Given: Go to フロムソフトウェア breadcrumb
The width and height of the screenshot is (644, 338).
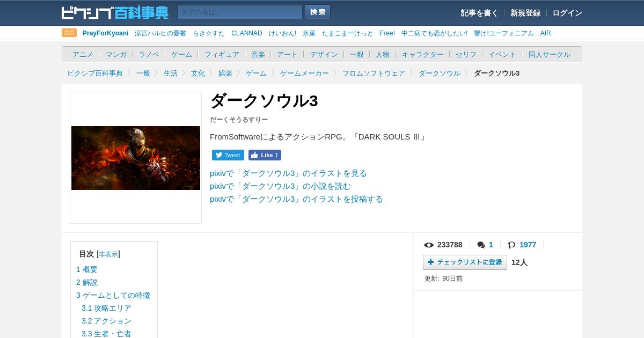Looking at the screenshot, I should coord(374,73).
